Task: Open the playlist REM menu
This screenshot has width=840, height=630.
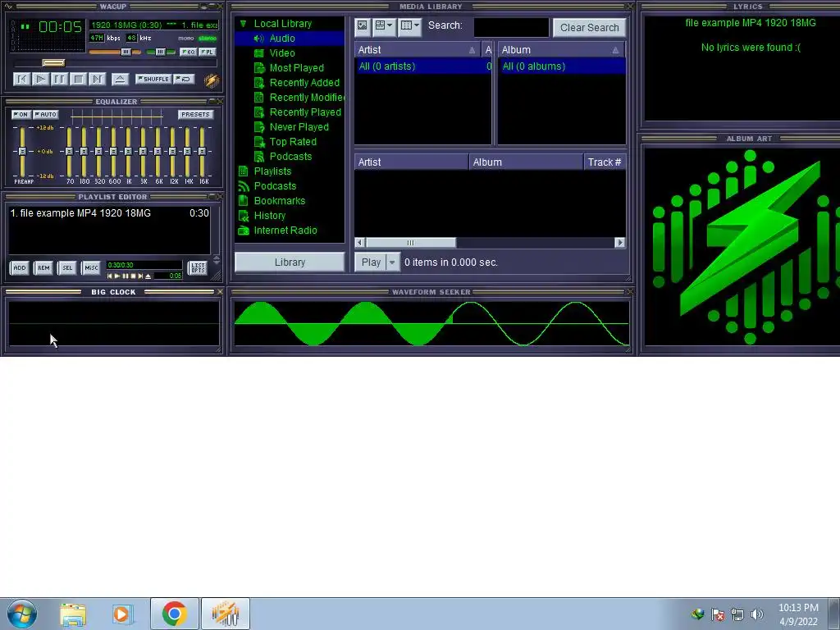Action: pos(43,268)
